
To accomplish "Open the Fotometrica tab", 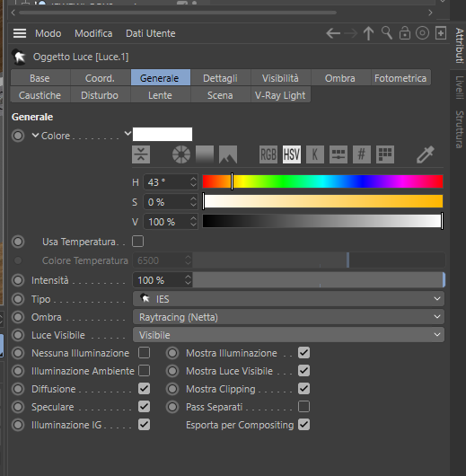I will point(400,78).
